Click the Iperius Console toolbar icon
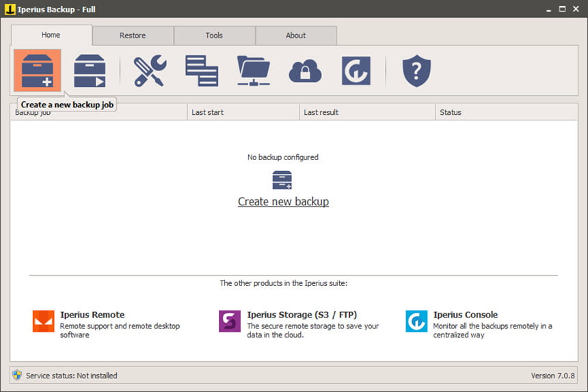 click(x=356, y=70)
